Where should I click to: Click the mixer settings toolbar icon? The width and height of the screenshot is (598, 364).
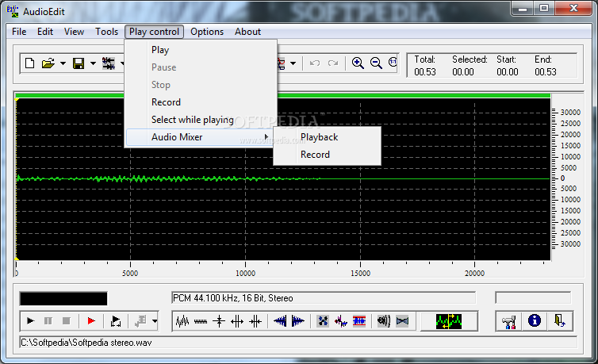point(109,63)
